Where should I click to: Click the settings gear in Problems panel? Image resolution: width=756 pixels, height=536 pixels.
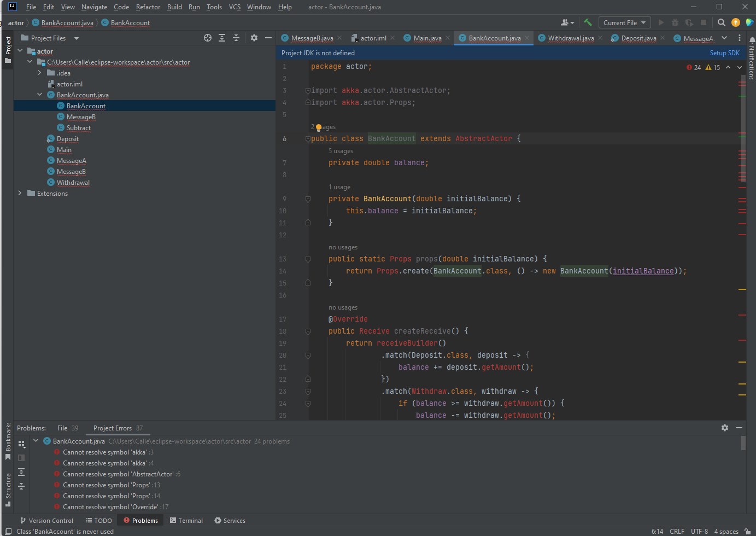(x=724, y=428)
